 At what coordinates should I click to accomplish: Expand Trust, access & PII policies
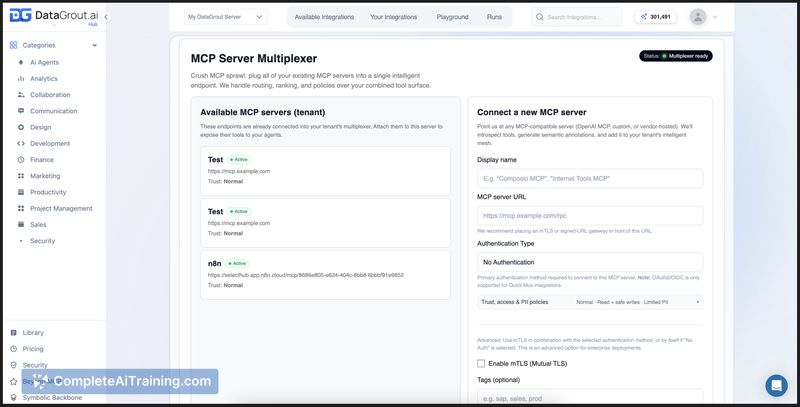[589, 301]
